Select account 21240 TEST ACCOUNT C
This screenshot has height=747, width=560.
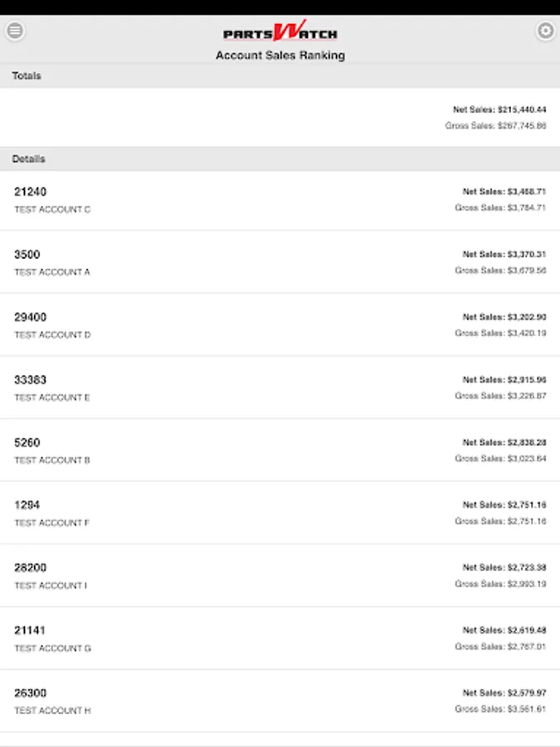coord(280,200)
